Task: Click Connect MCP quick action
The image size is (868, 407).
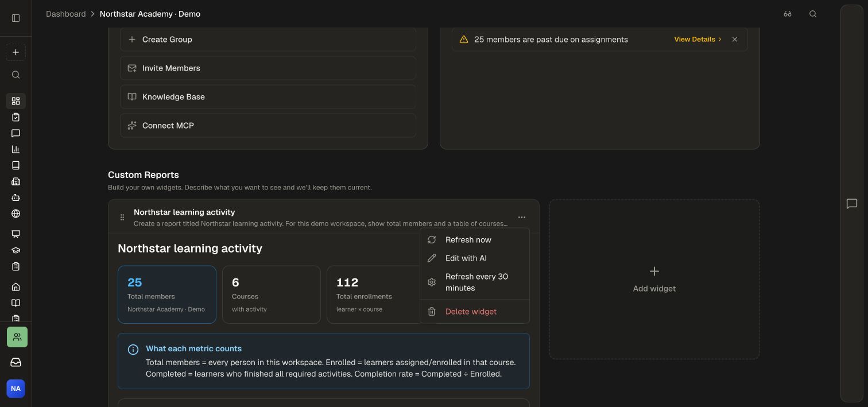Action: [268, 126]
